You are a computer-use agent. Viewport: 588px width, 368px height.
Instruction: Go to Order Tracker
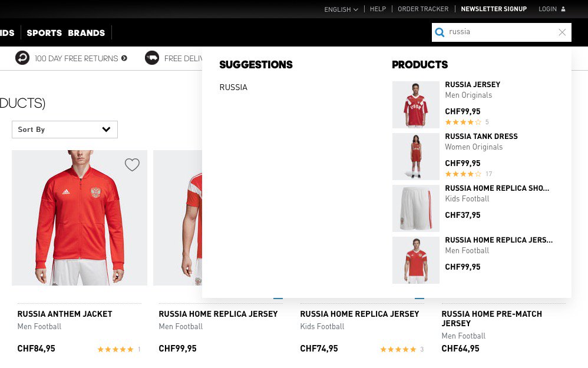click(x=423, y=9)
